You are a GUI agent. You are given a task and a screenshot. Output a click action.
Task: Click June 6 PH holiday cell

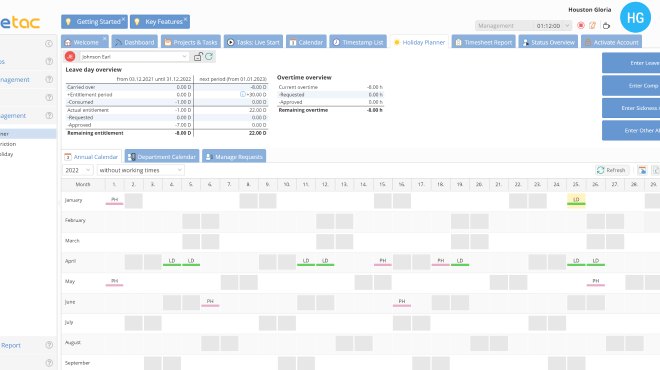(210, 302)
